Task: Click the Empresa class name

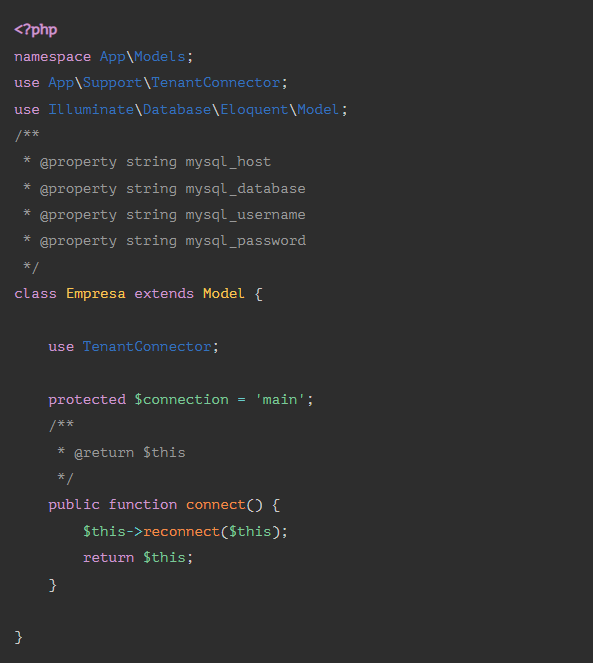Action: click(x=96, y=293)
